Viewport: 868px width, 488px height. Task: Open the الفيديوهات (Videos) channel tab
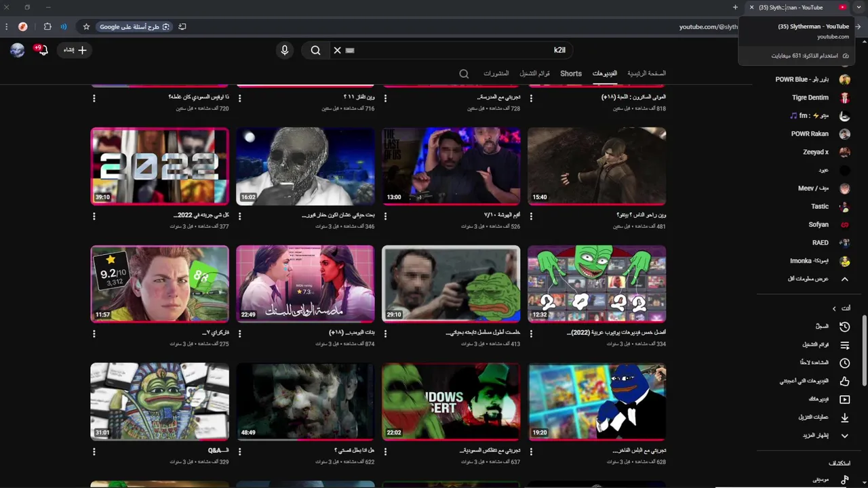605,73
